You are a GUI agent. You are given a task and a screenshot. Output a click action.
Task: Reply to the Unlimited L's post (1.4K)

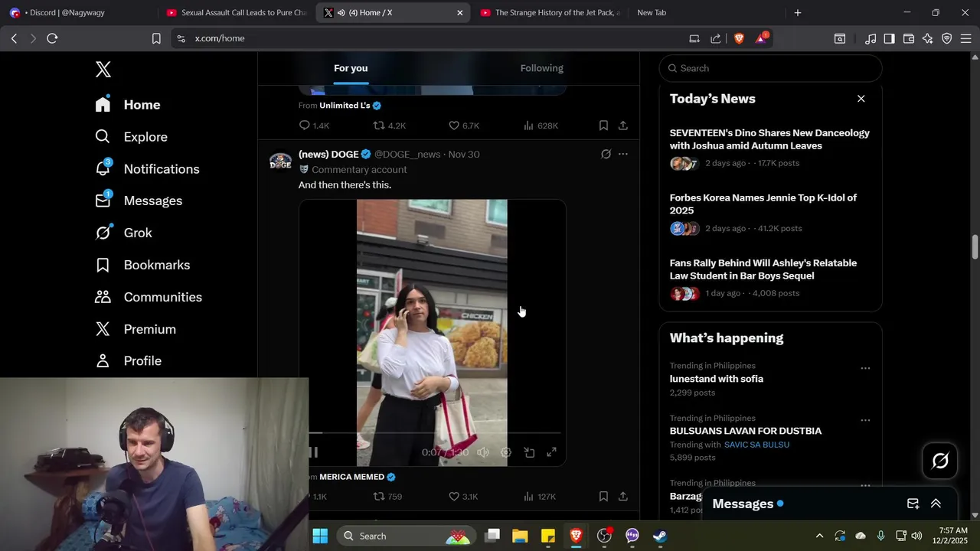point(314,126)
